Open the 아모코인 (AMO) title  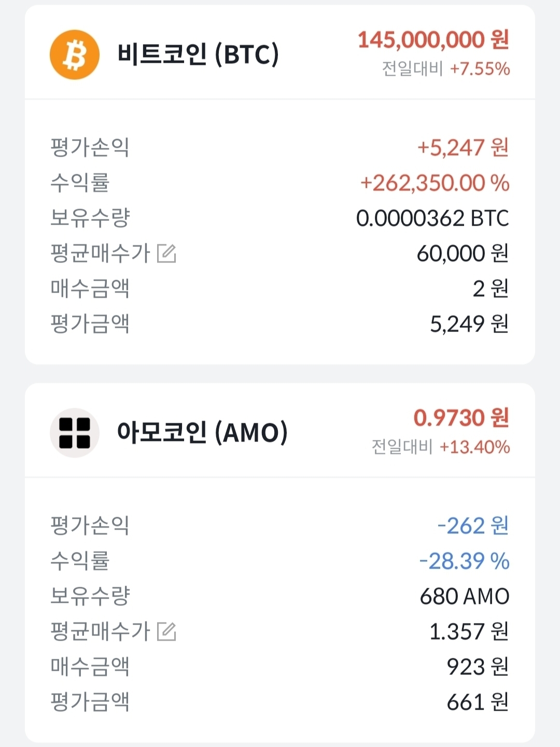202,433
